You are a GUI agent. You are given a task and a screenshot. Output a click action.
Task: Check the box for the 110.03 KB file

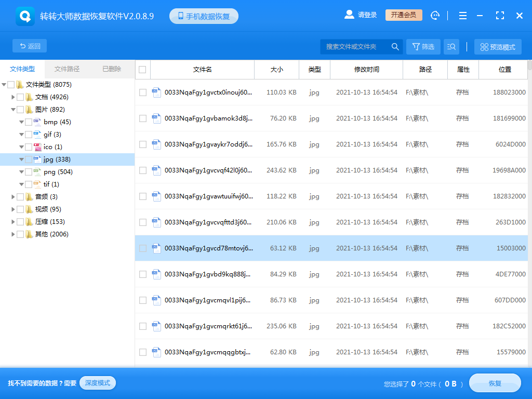143,92
